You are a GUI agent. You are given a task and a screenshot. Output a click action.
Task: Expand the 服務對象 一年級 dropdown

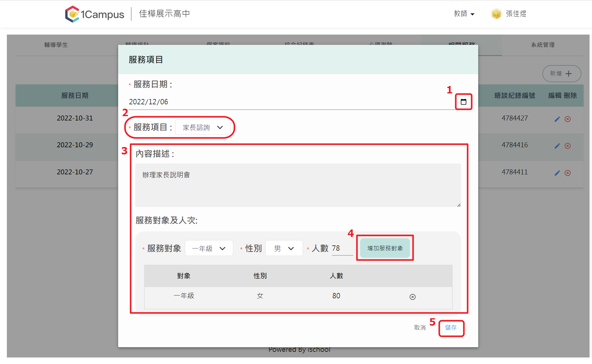[x=209, y=248]
